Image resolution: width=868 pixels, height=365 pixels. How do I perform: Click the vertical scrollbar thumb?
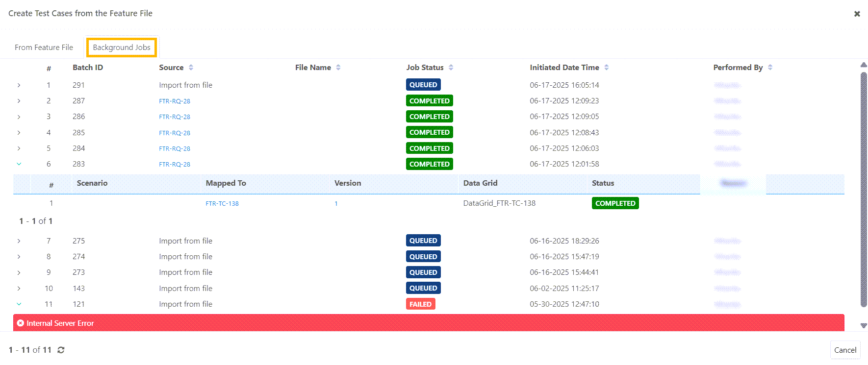coord(864,190)
